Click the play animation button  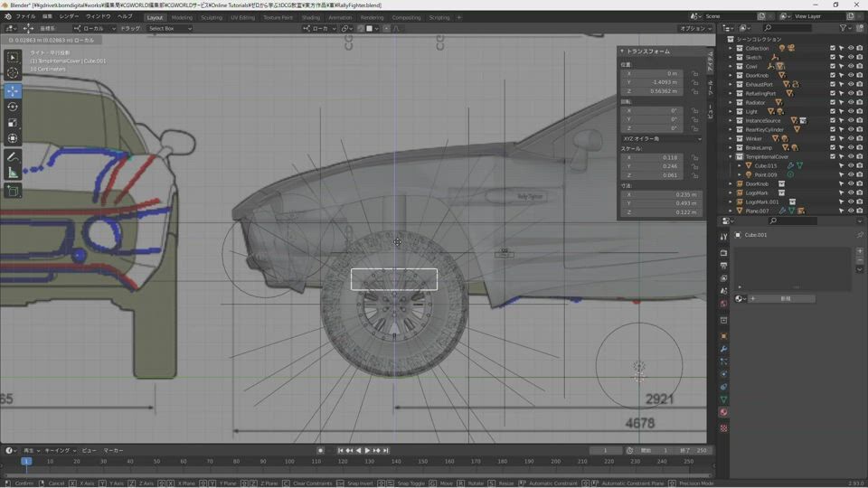tap(367, 450)
